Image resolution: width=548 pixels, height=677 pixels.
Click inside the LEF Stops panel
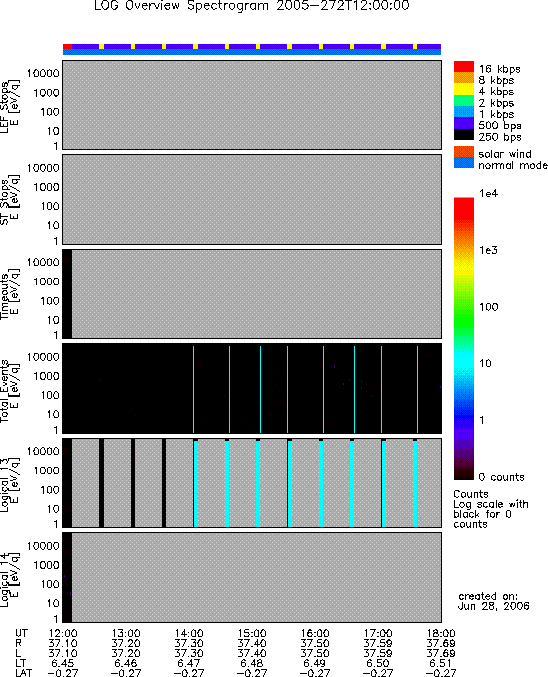(252, 105)
